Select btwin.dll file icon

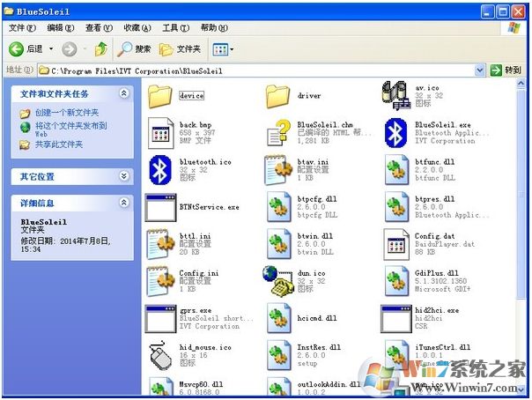pyautogui.click(x=279, y=243)
